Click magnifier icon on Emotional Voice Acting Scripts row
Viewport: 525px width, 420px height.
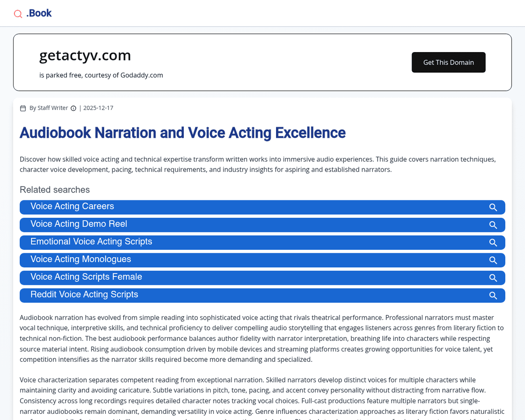click(x=493, y=242)
